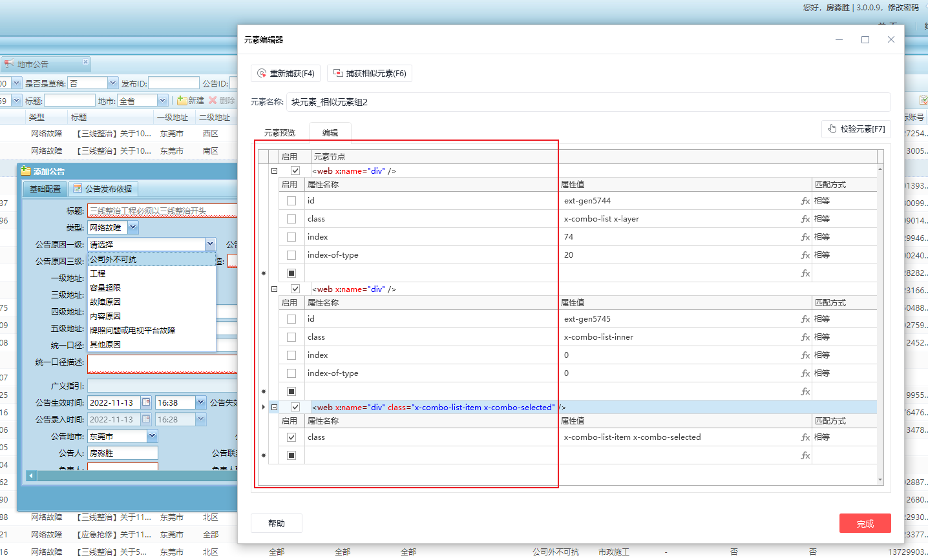The image size is (928, 560).
Task: Click the fx icon beside x-combo-list-inner value
Action: (x=805, y=337)
